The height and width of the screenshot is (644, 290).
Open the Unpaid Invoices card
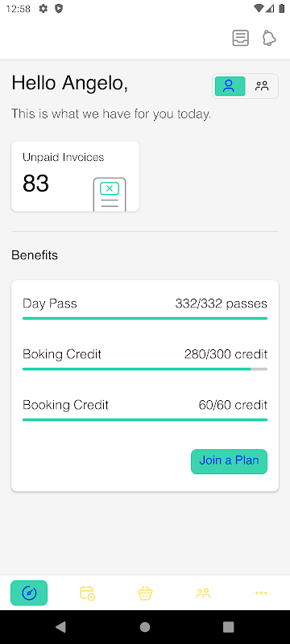pyautogui.click(x=75, y=176)
